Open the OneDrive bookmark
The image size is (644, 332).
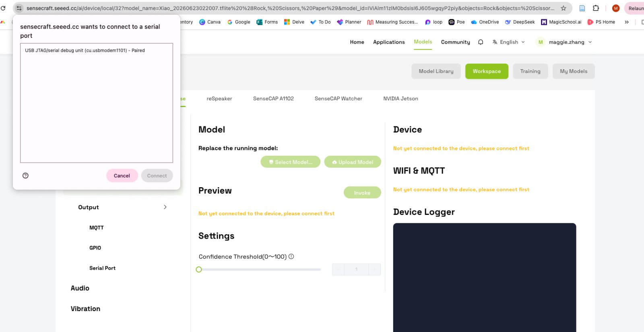click(485, 22)
